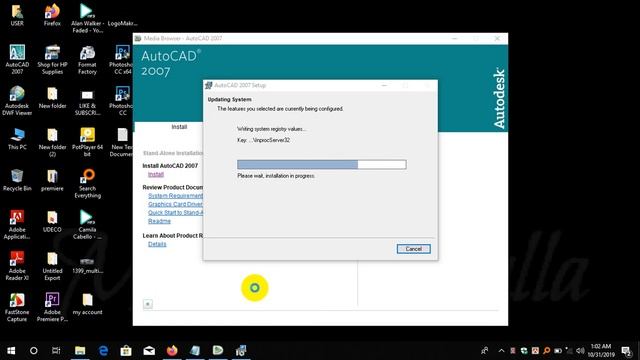
Task: Click the small square button at bottom-left of Media Browser
Action: coord(148,304)
